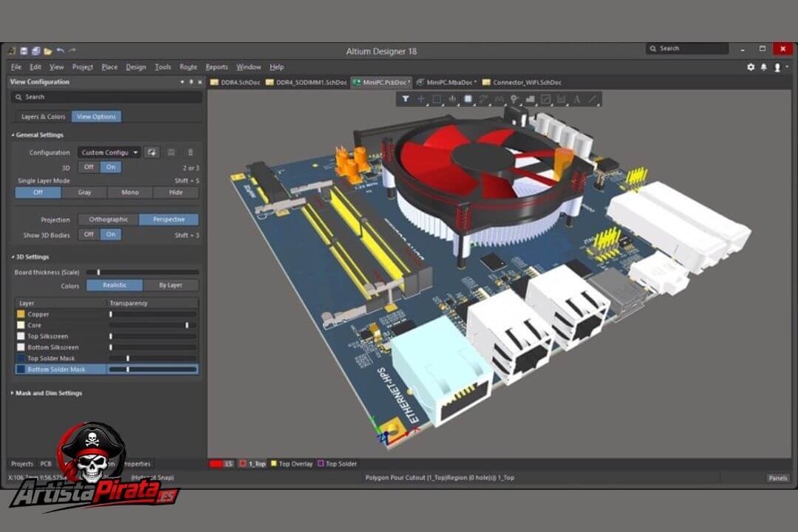The width and height of the screenshot is (798, 532).
Task: Click the Redo arrow icon
Action: coord(72,50)
